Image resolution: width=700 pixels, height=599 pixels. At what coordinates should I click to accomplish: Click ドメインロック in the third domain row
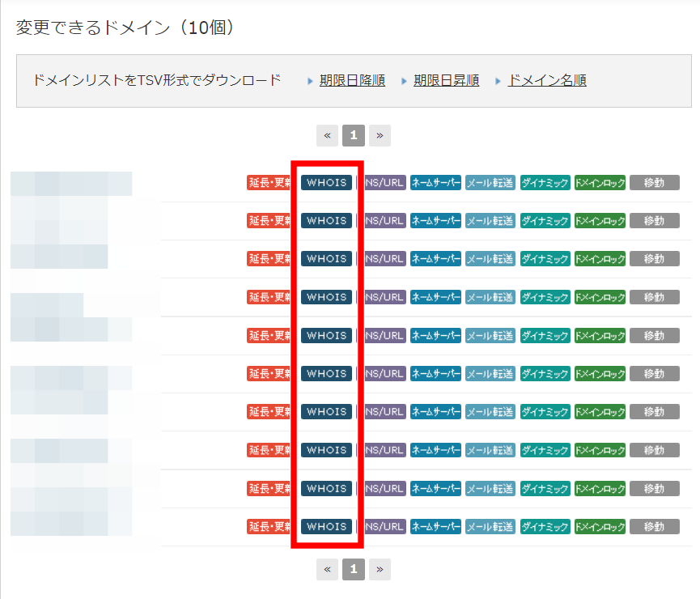pos(600,259)
